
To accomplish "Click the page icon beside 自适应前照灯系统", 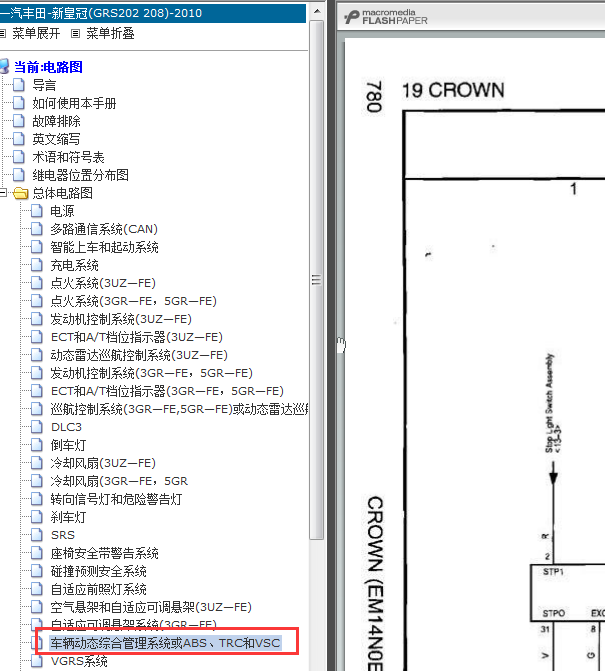I will pyautogui.click(x=37, y=589).
